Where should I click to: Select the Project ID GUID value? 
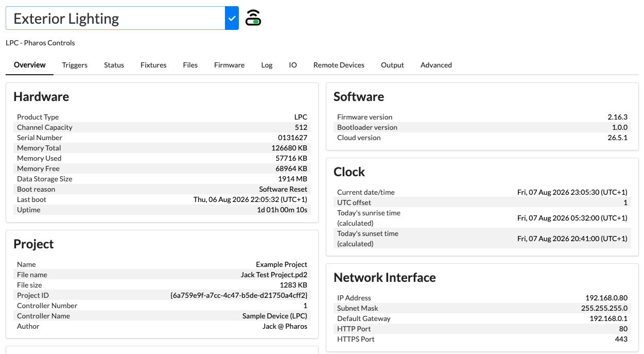point(239,295)
